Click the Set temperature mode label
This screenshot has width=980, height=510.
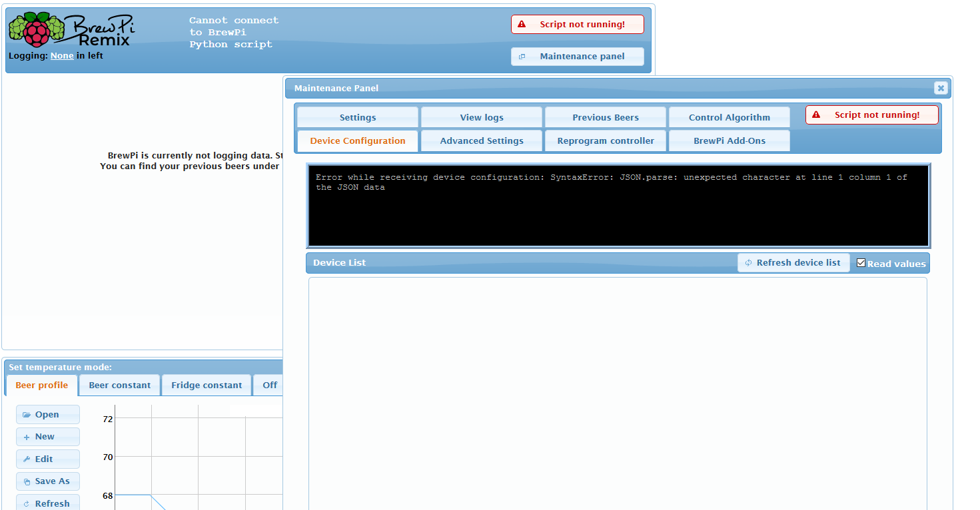click(x=60, y=368)
